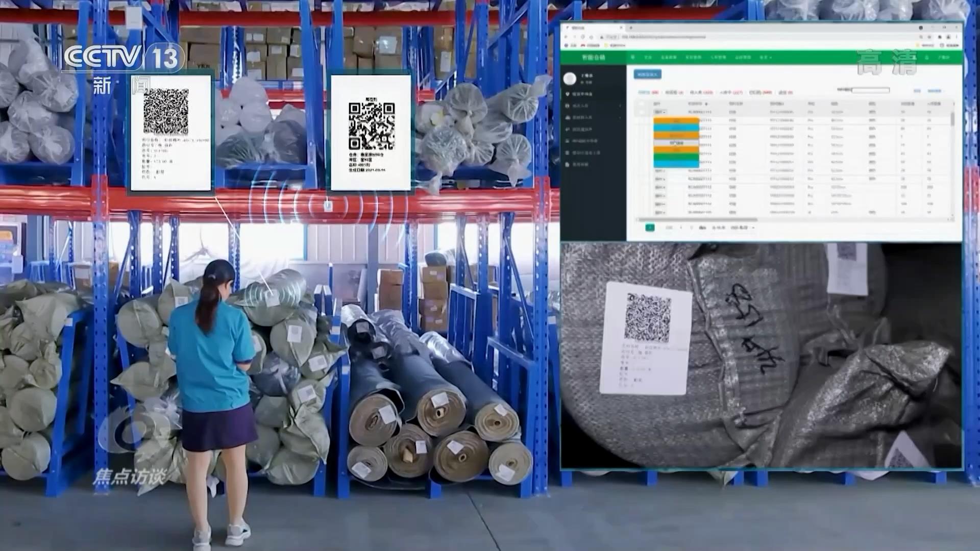Click the zoom icon in the address bar

921,37
